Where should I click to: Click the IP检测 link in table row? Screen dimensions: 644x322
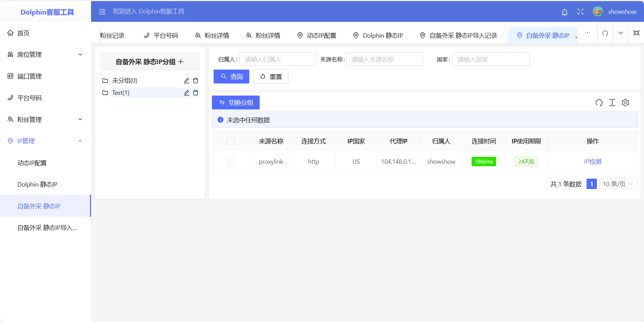pos(592,161)
